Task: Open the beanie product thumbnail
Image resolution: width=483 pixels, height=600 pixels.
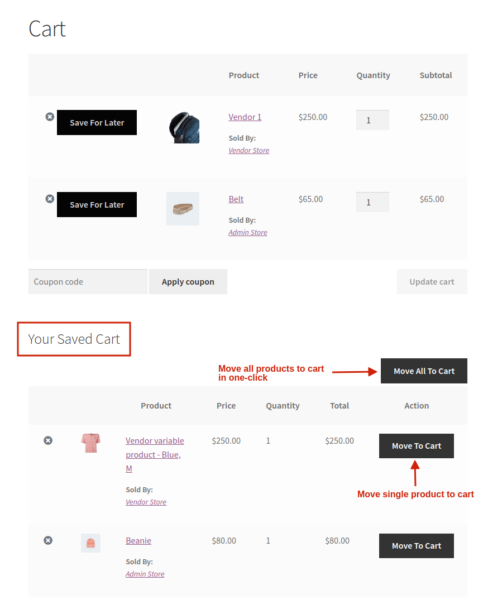Action: click(x=91, y=543)
